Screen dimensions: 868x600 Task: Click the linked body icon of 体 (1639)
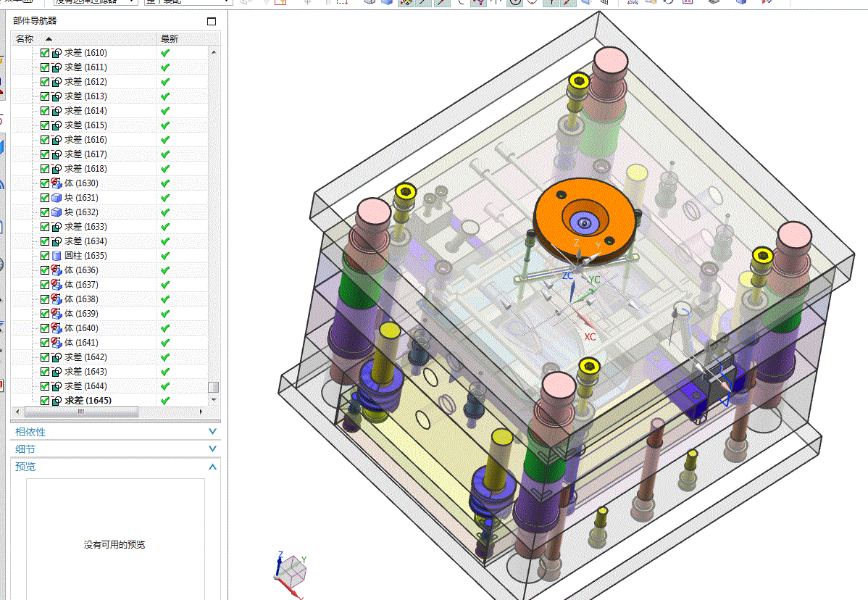coord(57,313)
